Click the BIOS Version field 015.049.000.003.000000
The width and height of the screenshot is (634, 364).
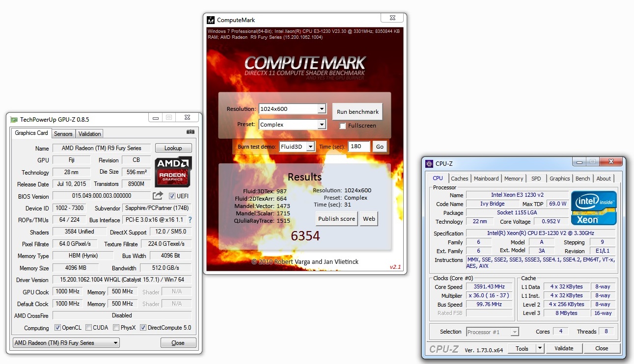click(x=102, y=196)
